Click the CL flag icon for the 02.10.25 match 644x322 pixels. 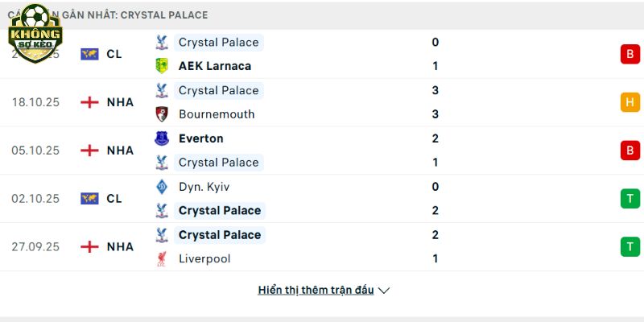[90, 199]
